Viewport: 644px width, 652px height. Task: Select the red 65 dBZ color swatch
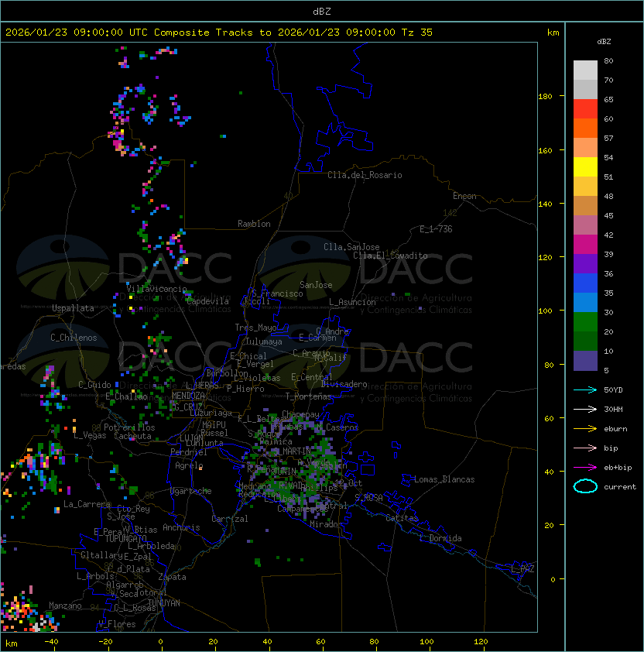585,109
